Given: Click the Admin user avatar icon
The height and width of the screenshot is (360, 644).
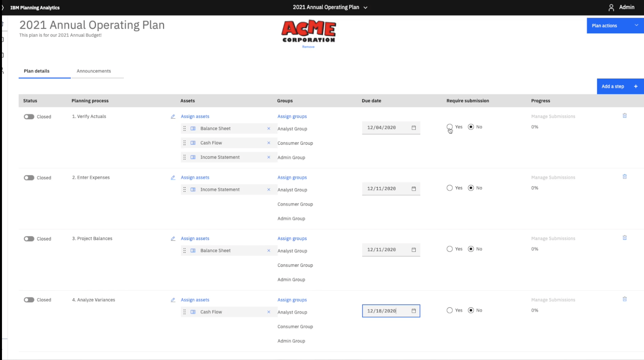Looking at the screenshot, I should 611,7.
